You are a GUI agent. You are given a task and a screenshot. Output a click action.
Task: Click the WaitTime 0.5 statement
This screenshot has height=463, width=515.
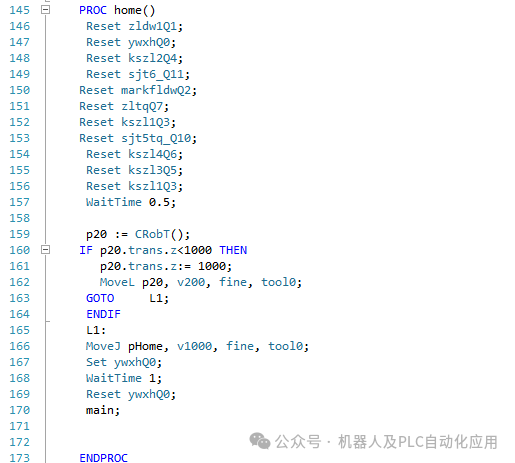[x=131, y=202]
